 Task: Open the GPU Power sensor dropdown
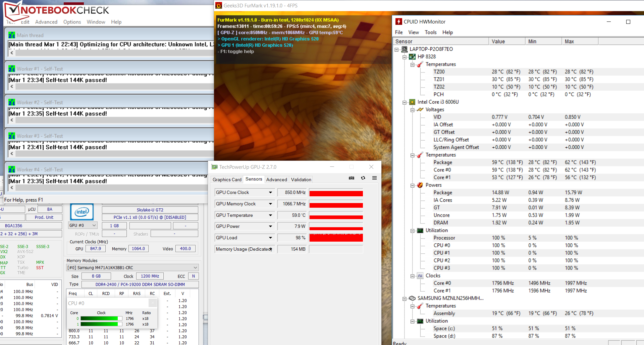[x=270, y=226]
